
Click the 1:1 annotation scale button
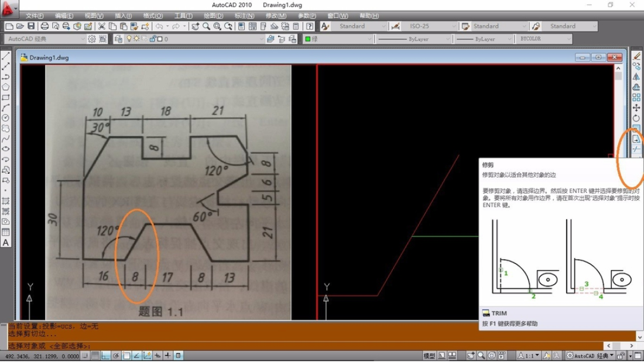click(x=528, y=356)
